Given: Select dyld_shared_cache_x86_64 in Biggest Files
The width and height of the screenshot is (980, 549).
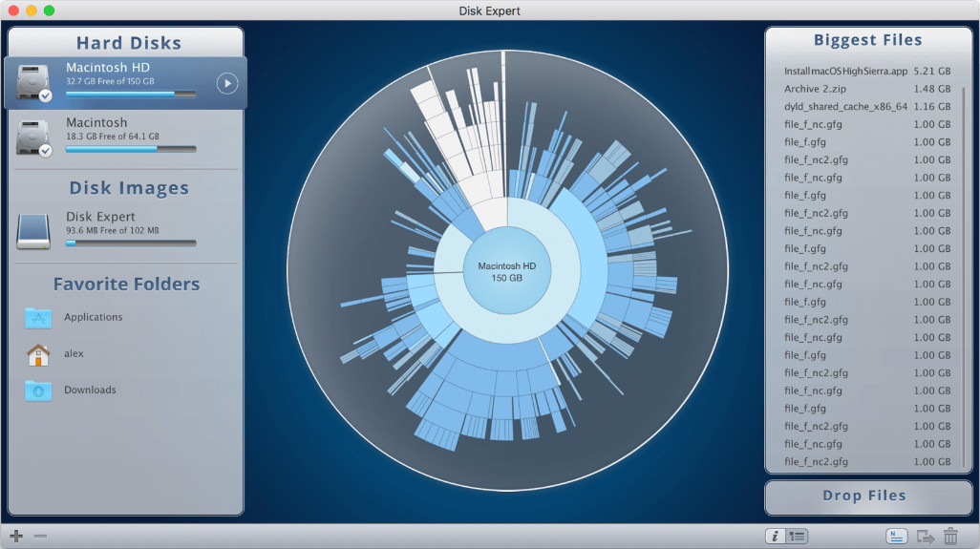Looking at the screenshot, I should (845, 107).
